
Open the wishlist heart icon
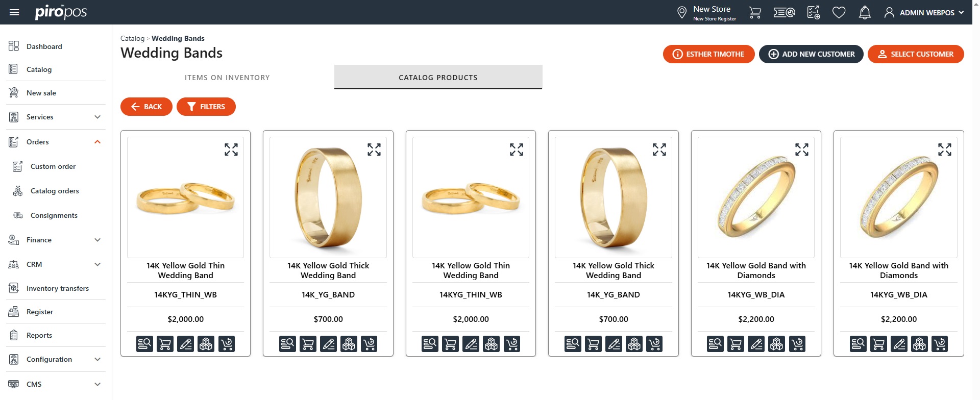point(839,12)
